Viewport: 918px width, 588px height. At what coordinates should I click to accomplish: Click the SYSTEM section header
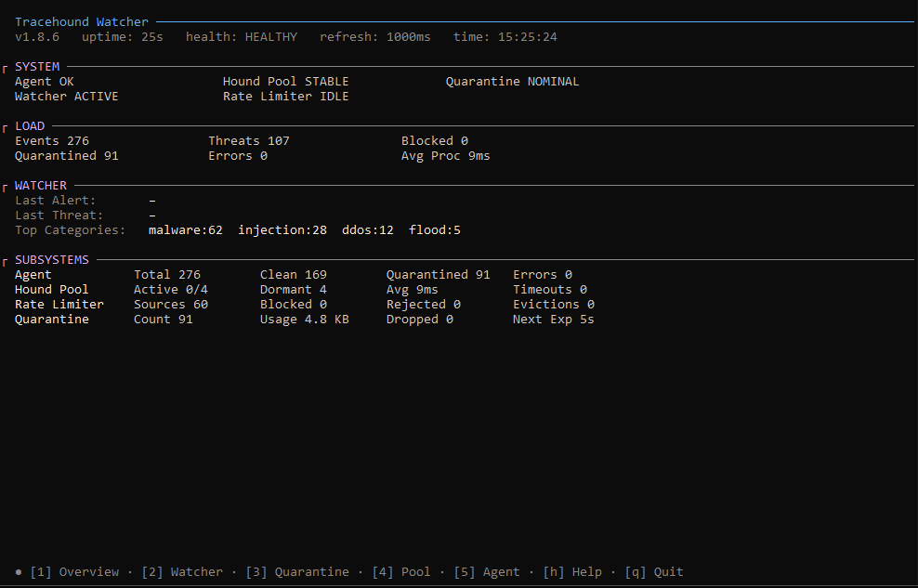(37, 67)
